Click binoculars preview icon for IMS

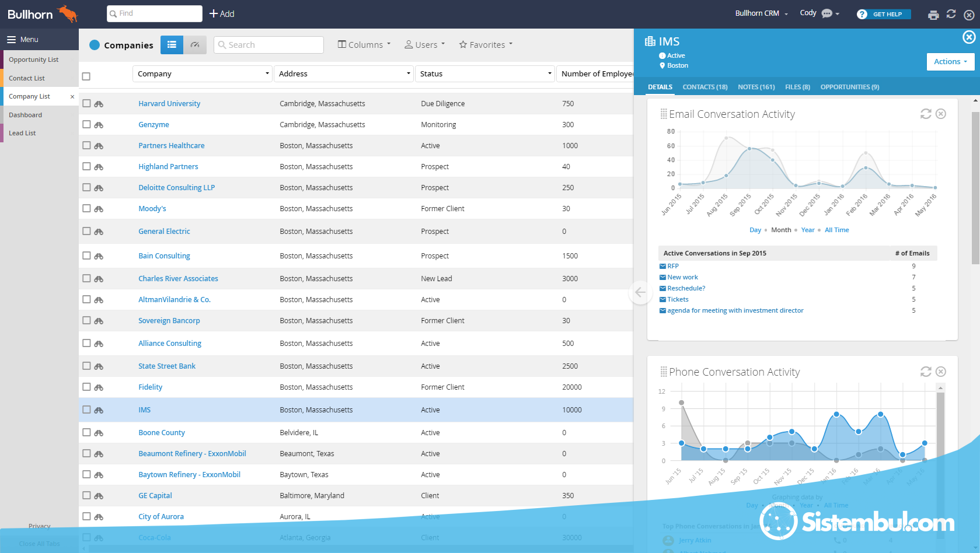pyautogui.click(x=99, y=410)
